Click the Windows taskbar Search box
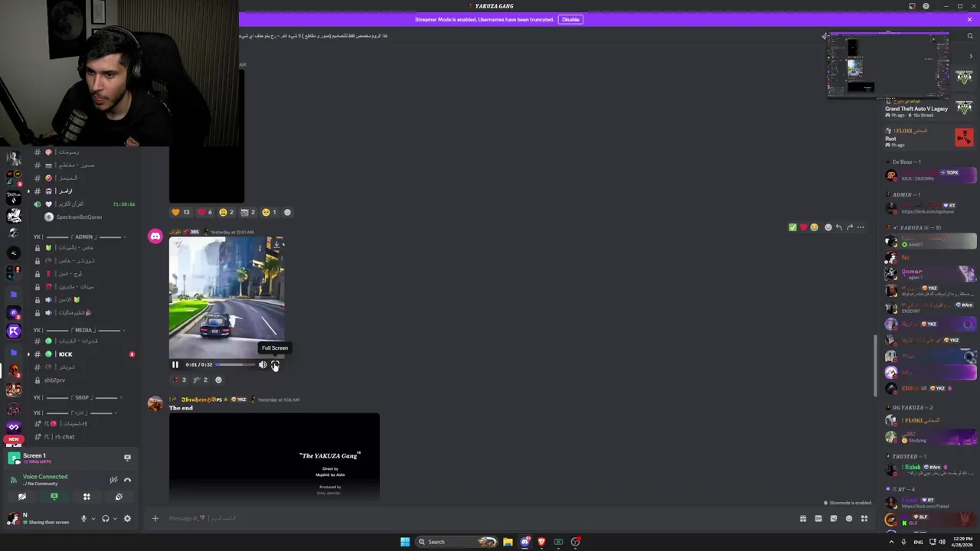 click(x=456, y=542)
